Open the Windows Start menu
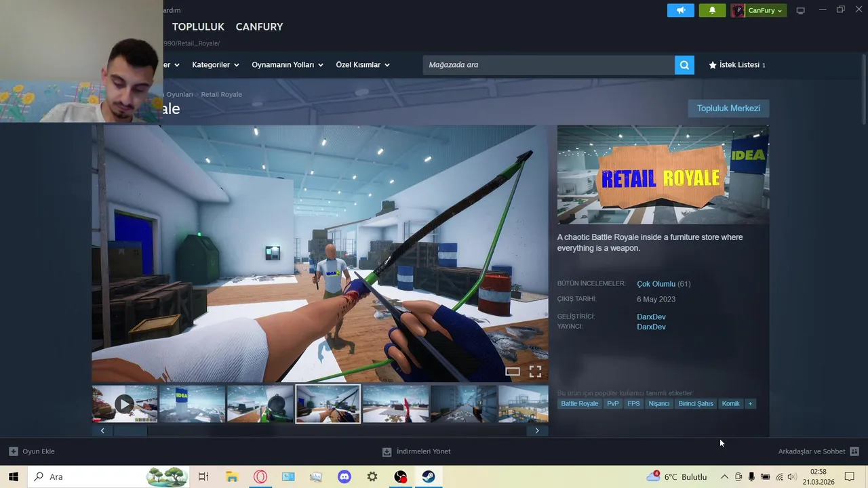The image size is (868, 488). 14,476
